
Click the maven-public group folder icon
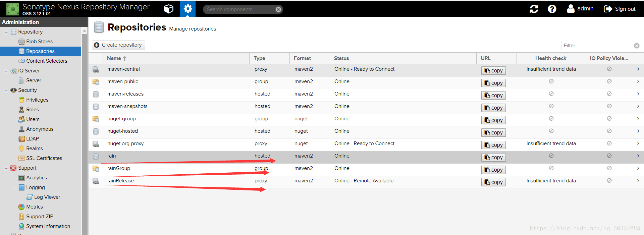click(x=96, y=82)
